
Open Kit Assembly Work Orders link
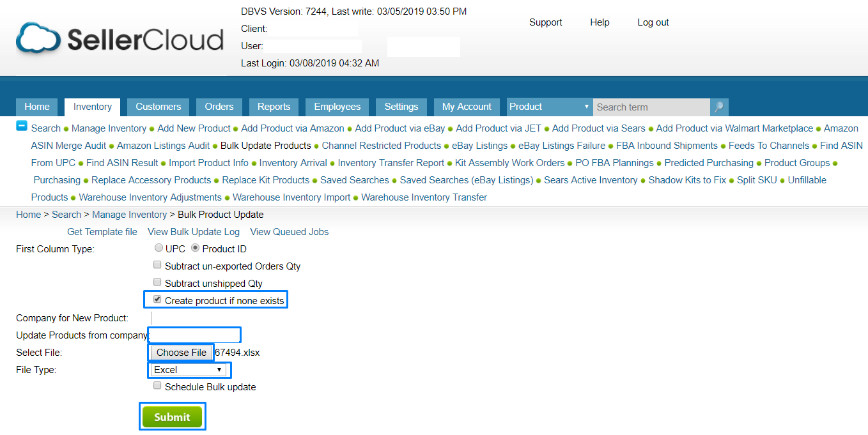[510, 163]
